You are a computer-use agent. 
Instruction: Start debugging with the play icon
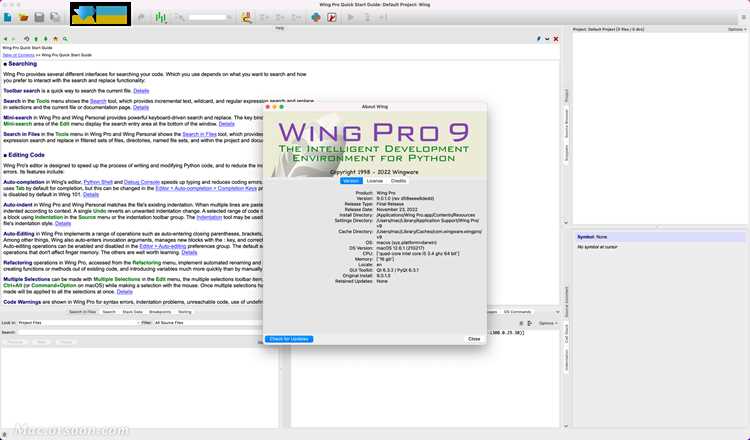pos(351,17)
